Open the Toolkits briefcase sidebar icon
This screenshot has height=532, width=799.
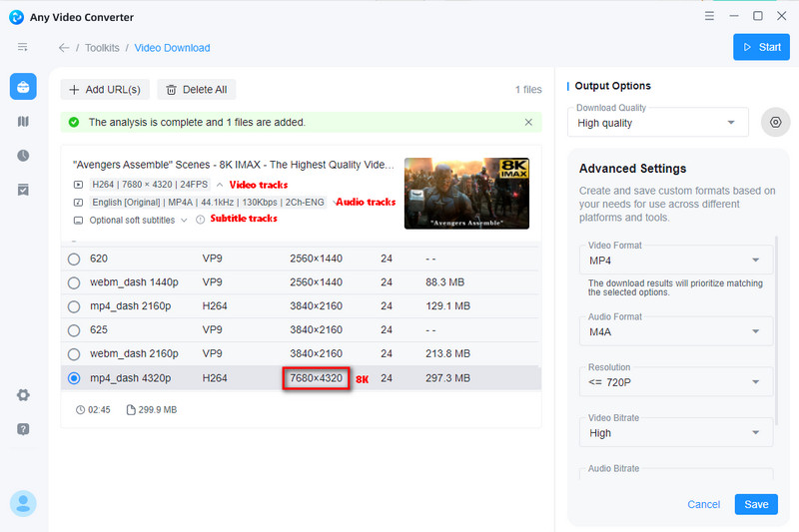(x=23, y=87)
